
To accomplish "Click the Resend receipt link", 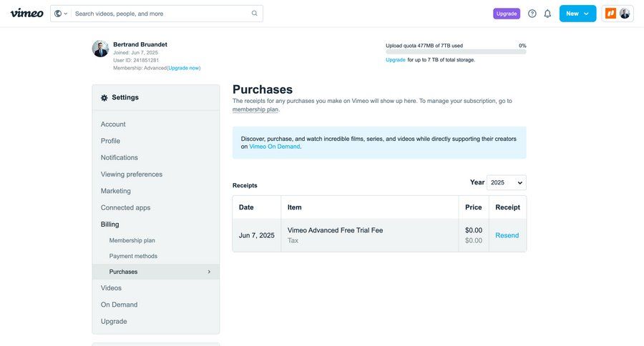I will [x=507, y=235].
